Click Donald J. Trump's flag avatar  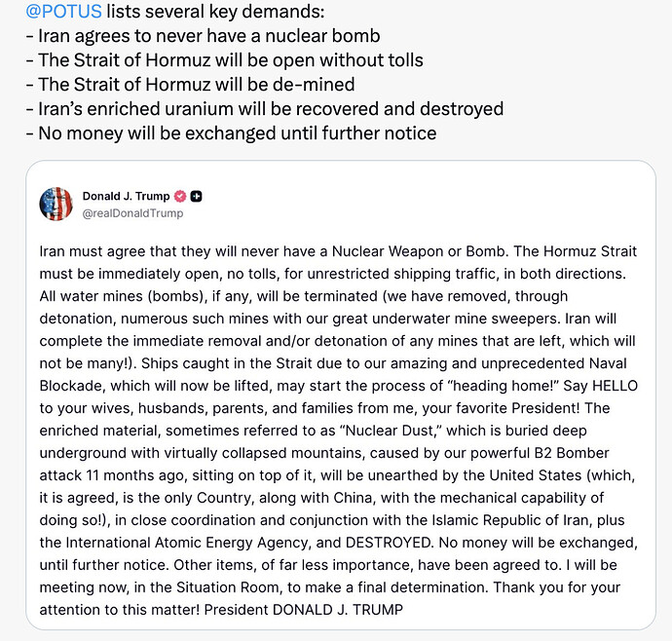(56, 205)
